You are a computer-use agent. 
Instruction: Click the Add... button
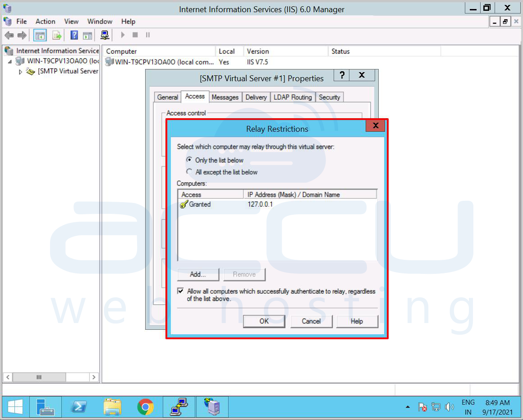tap(198, 274)
